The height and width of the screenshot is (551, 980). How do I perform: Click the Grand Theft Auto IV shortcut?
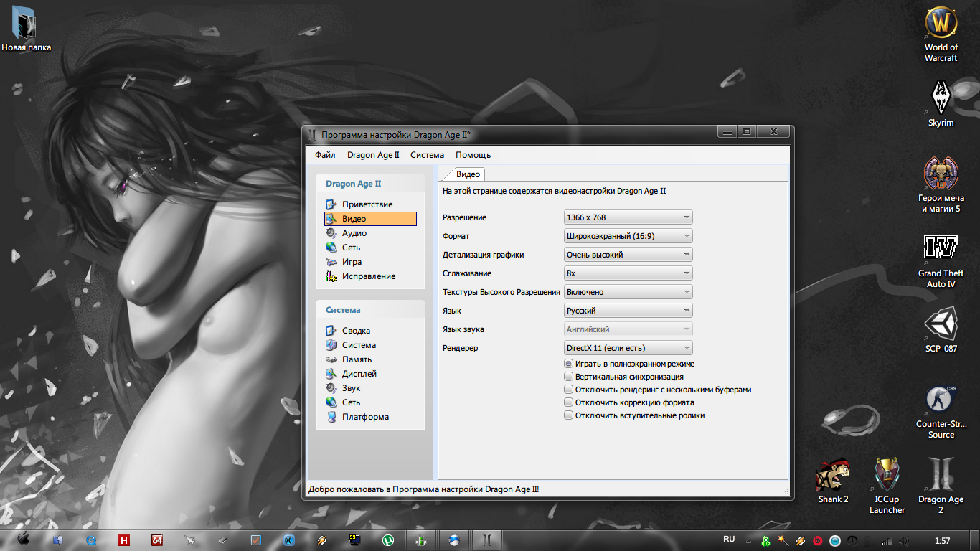tap(941, 261)
